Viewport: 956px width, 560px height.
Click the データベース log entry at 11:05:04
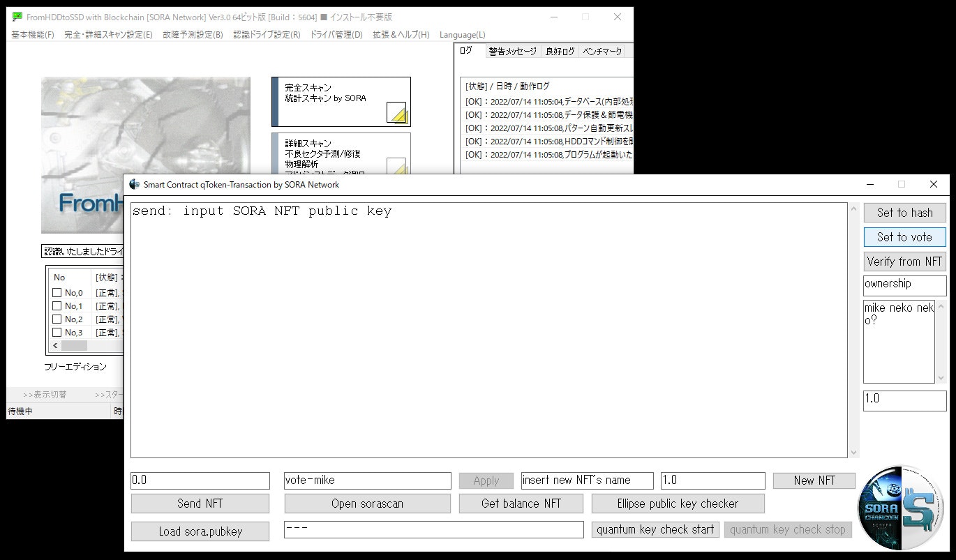549,102
